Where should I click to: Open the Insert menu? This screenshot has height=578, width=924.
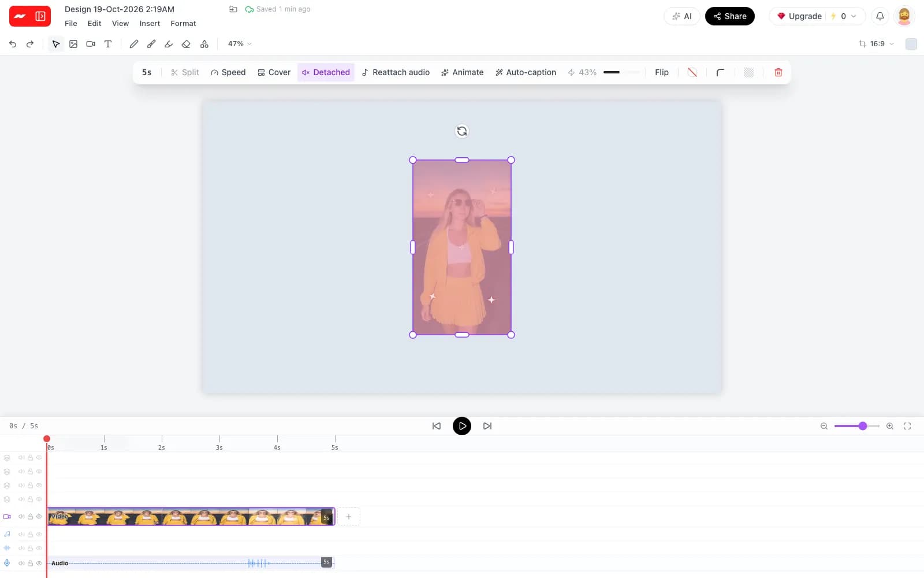pos(150,24)
